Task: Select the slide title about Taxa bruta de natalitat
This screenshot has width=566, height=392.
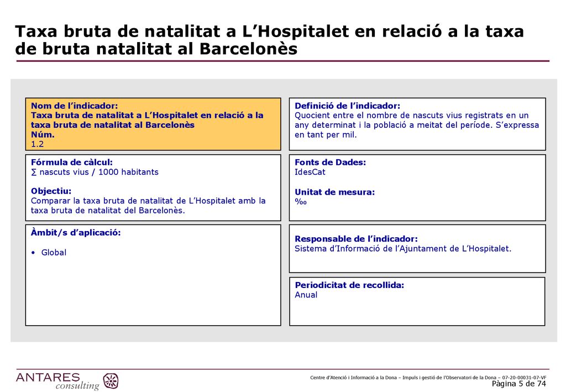Action: click(x=269, y=40)
